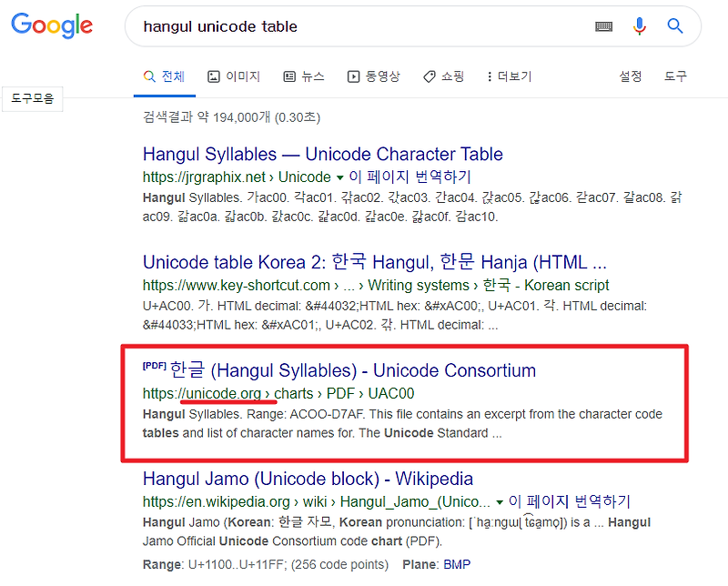Open the 쇼핑 tab

pyautogui.click(x=444, y=76)
